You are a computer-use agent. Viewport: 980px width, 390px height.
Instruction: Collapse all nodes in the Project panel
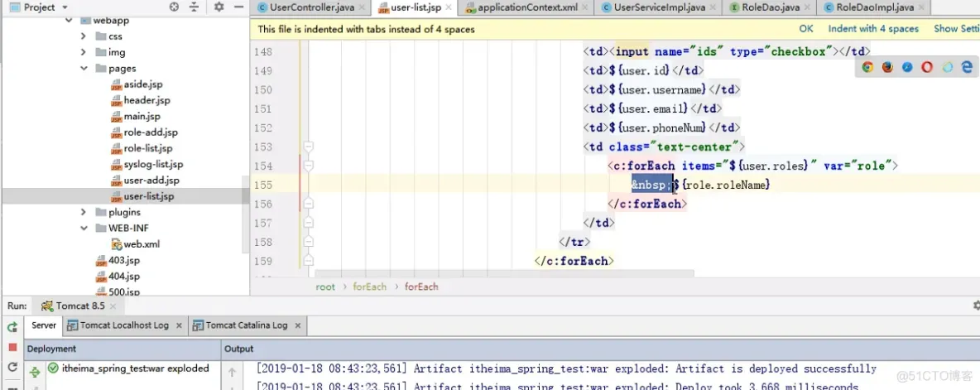[195, 7]
